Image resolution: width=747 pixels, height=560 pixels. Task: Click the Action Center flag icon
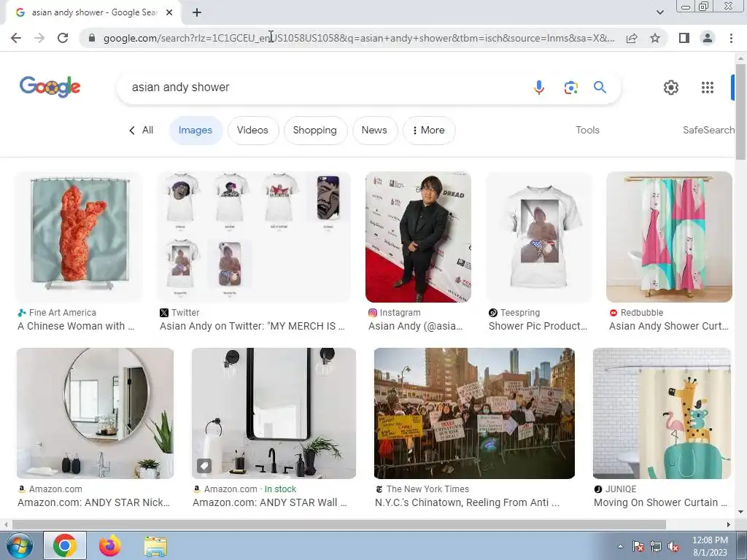coord(638,546)
